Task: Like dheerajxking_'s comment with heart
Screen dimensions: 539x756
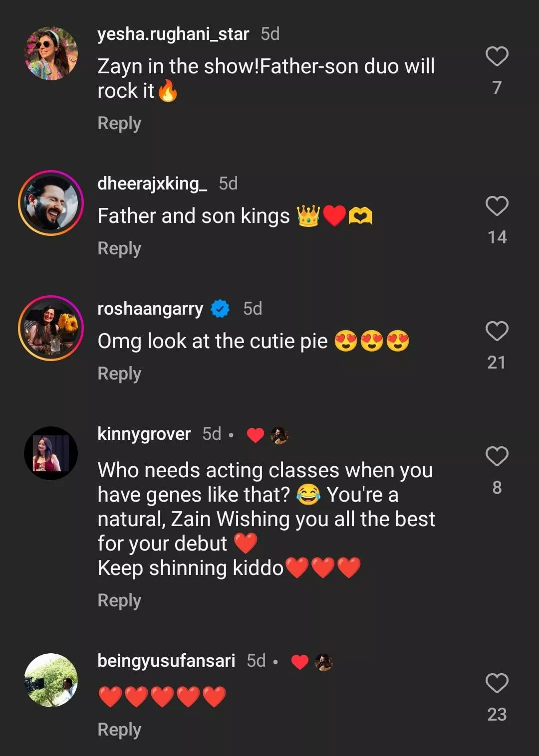Action: [497, 206]
